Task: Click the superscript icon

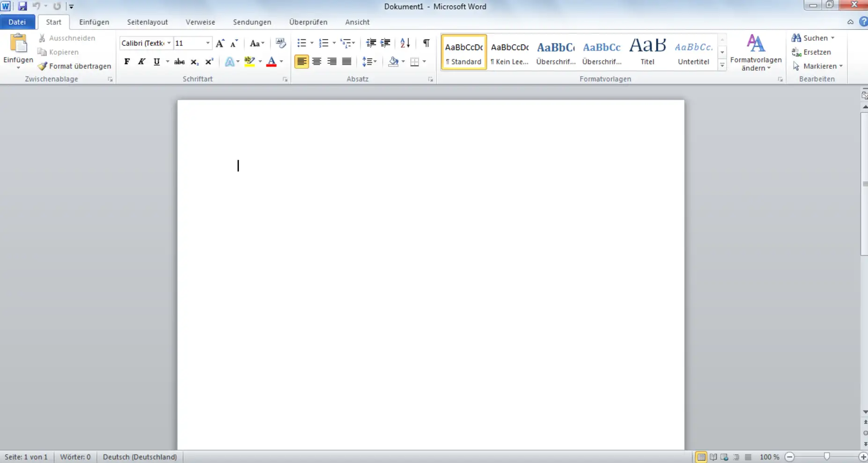Action: click(x=209, y=61)
